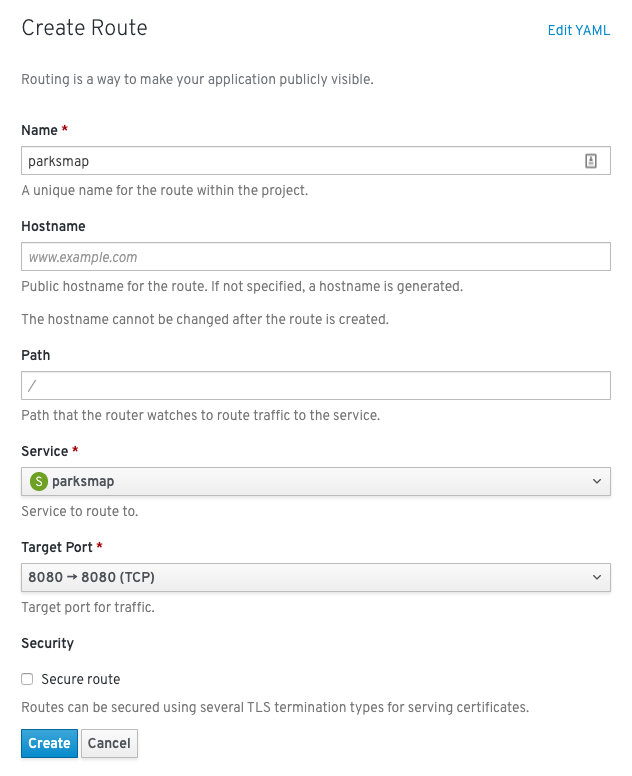This screenshot has width=632, height=776.
Task: Enable the Secure route checkbox
Action: click(28, 680)
